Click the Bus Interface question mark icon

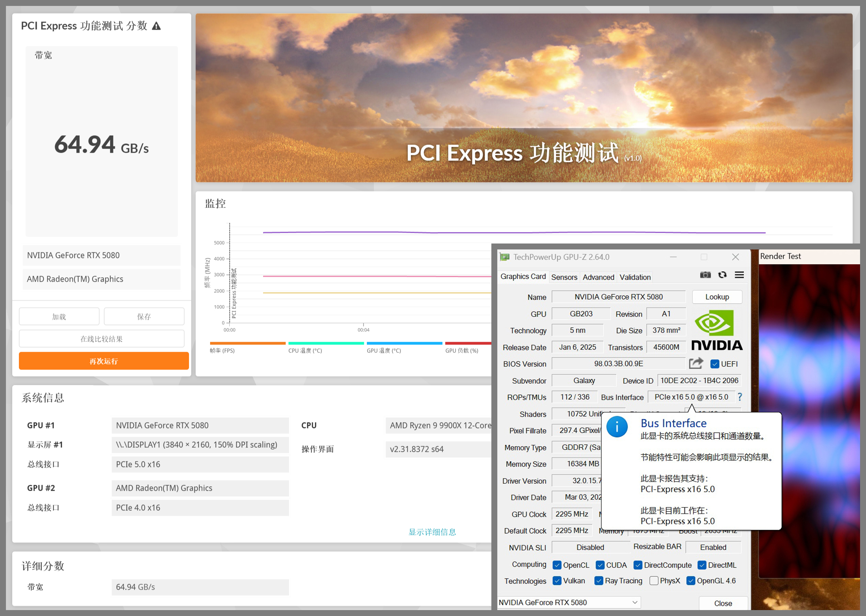739,397
